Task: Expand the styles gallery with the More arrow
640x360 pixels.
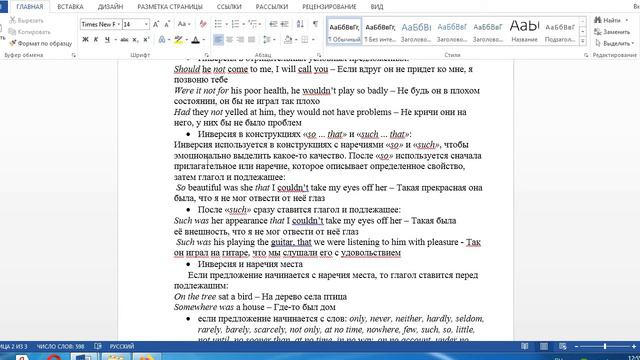Action: pyautogui.click(x=583, y=41)
